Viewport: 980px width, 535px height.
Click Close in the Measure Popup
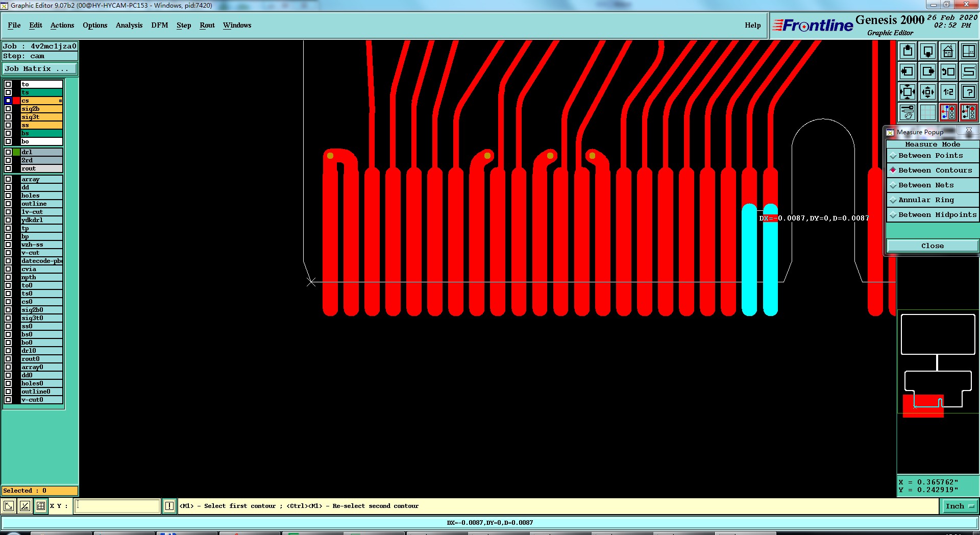click(x=933, y=246)
